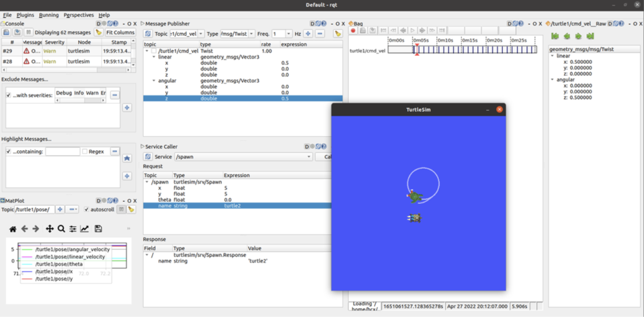Click MatPlot home reset view icon
Viewport: 644px width, 321px height.
pos(13,229)
